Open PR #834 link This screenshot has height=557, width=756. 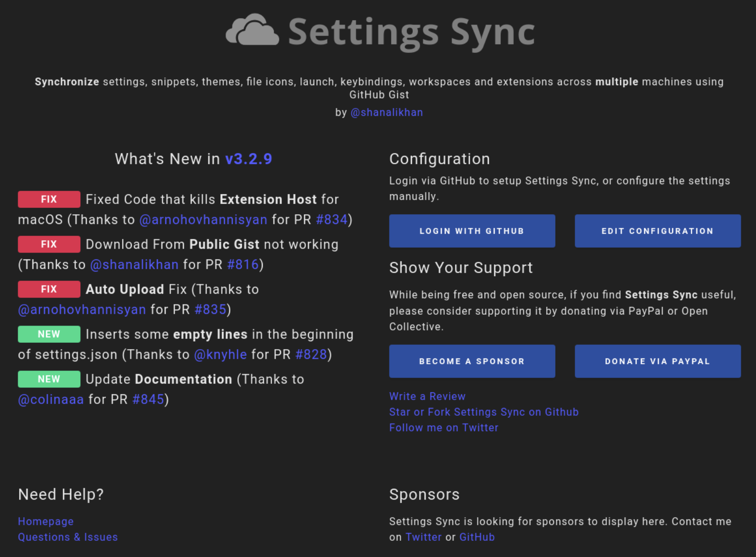tap(332, 220)
